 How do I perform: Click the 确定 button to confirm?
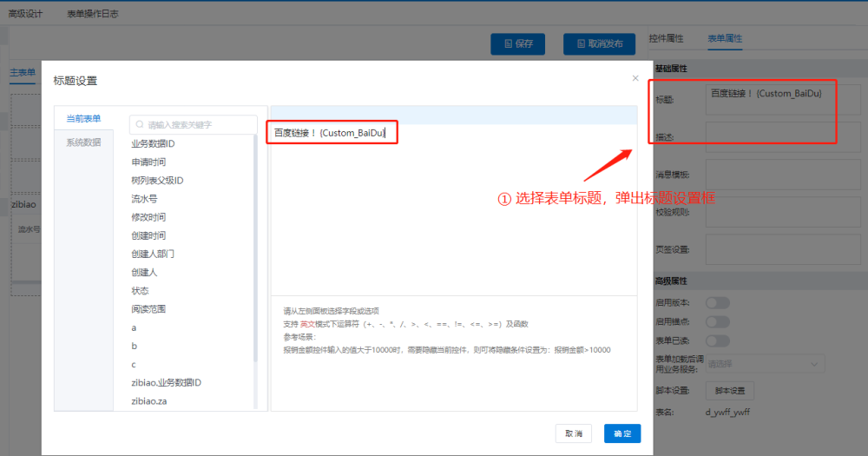pos(621,433)
